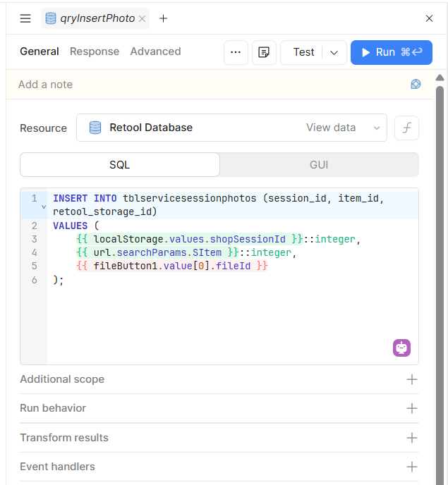The width and height of the screenshot is (448, 485).
Task: Open the hamburger menu icon
Action: 25,18
